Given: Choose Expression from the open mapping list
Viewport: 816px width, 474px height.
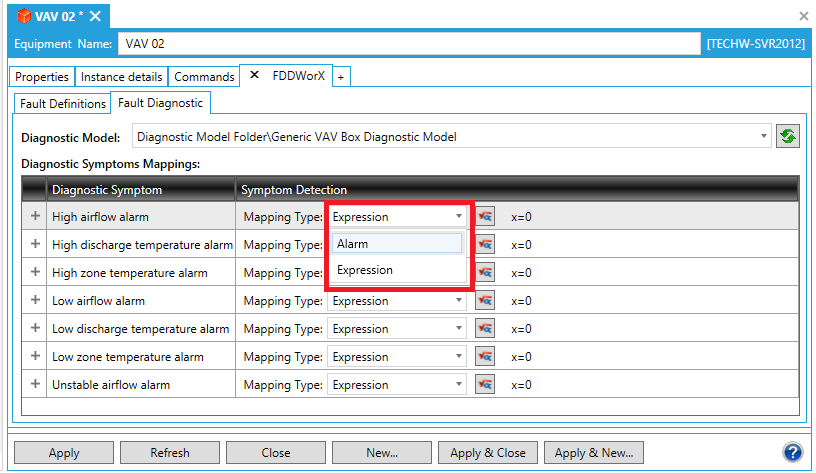Looking at the screenshot, I should pos(397,270).
